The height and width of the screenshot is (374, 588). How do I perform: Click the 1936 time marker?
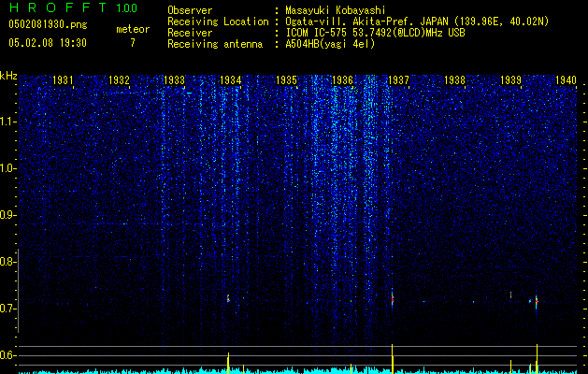[x=342, y=79]
